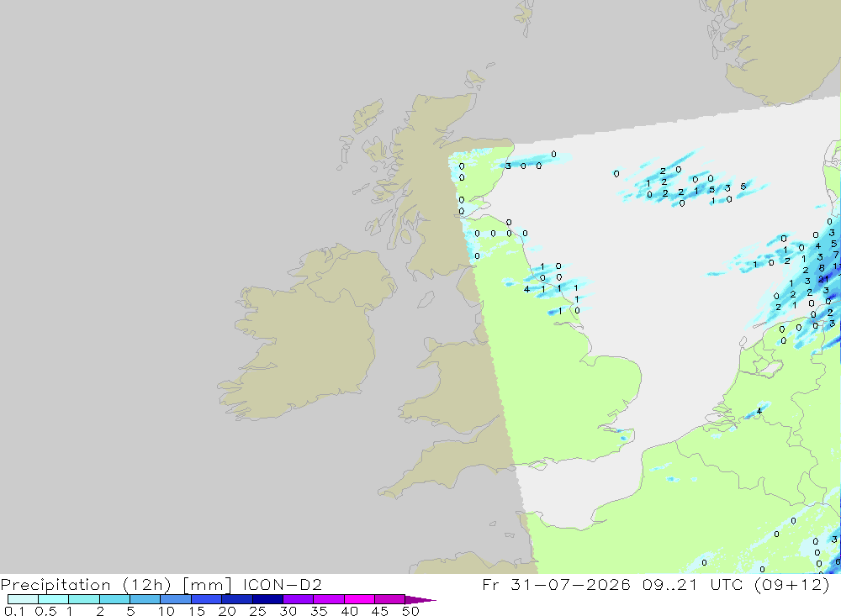This screenshot has height=616, width=841.
Task: Click the '21' precipitation value on the map
Action: pos(823,279)
